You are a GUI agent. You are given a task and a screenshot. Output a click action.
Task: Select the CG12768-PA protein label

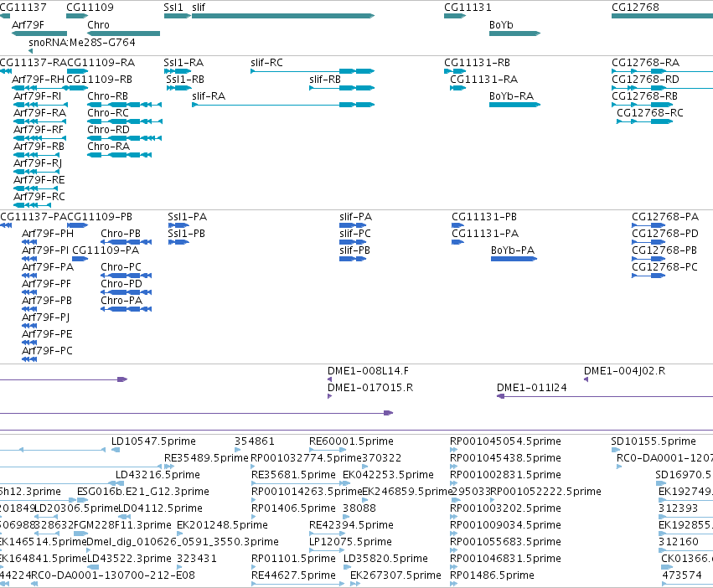[665, 217]
